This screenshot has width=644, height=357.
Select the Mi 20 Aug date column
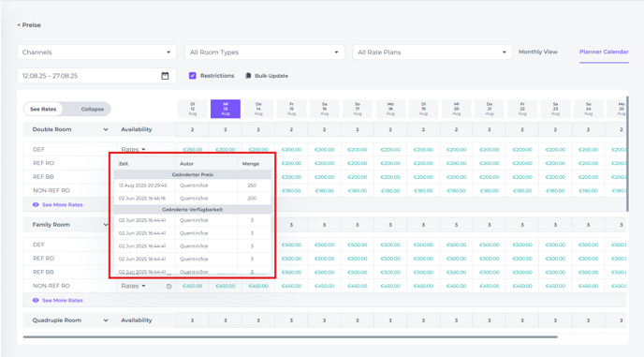(456, 109)
